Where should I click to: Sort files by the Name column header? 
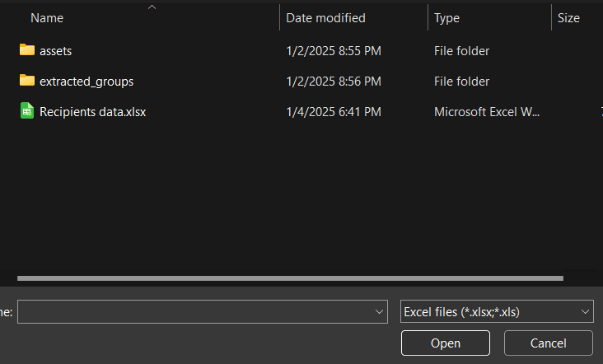[x=47, y=18]
